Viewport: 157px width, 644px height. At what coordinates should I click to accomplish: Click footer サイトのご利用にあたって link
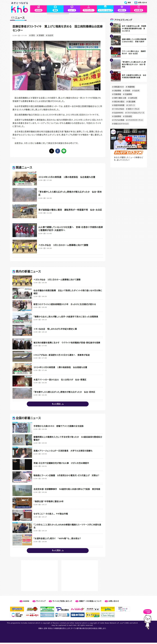pos(60,601)
